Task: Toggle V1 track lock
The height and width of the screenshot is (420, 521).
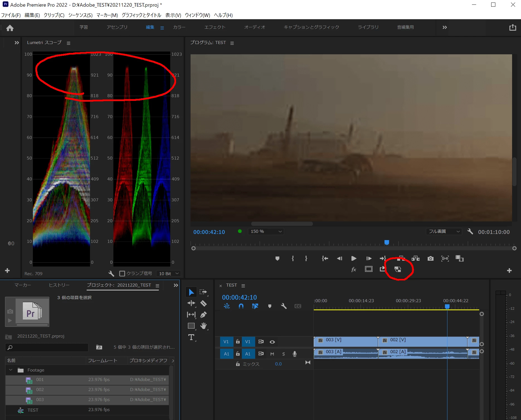Action: (238, 341)
